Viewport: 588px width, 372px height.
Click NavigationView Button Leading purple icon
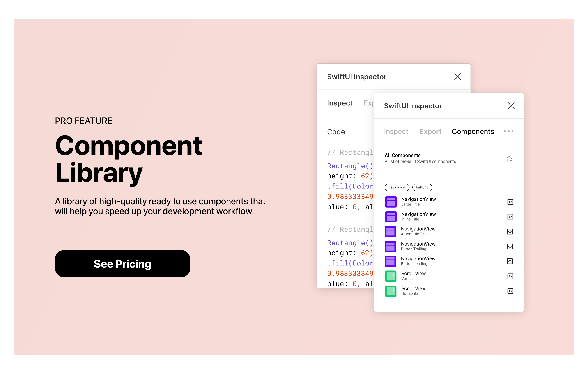tap(390, 261)
